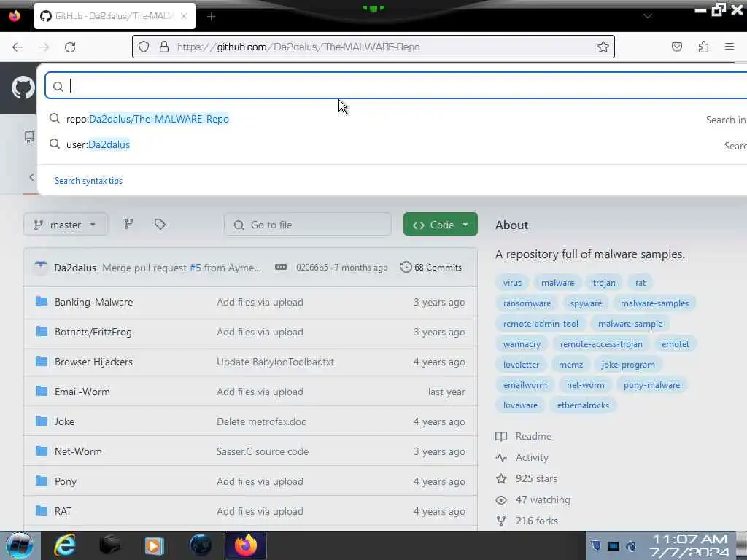This screenshot has height=560, width=747.
Task: Open the Delete metrofax.doc commit message
Action: 261,421
